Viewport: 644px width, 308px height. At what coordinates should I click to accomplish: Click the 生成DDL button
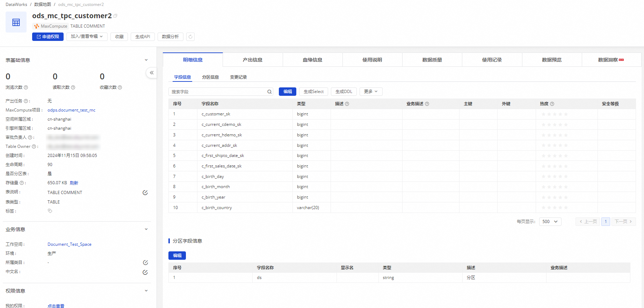344,92
